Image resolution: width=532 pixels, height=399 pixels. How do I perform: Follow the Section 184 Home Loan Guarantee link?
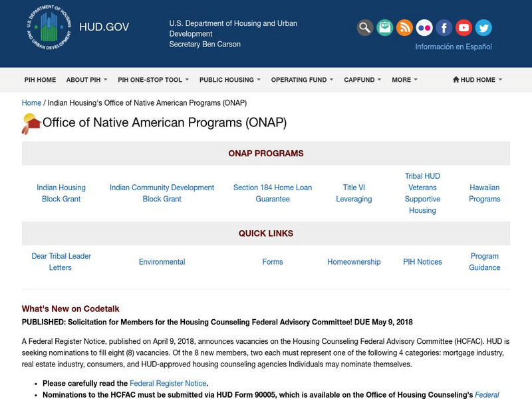point(272,193)
